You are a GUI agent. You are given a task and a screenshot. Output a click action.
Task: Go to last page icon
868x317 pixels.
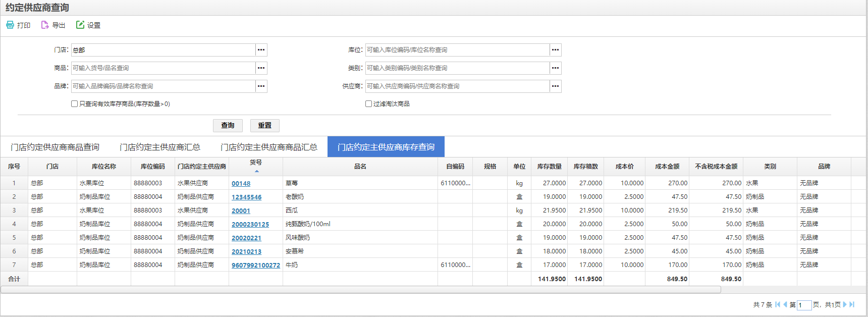pyautogui.click(x=852, y=304)
